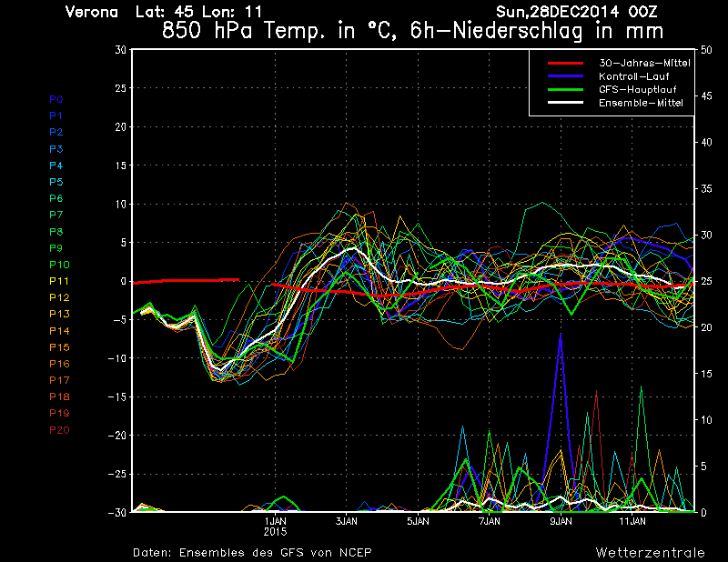Click the P13 ensemble label

(59, 314)
